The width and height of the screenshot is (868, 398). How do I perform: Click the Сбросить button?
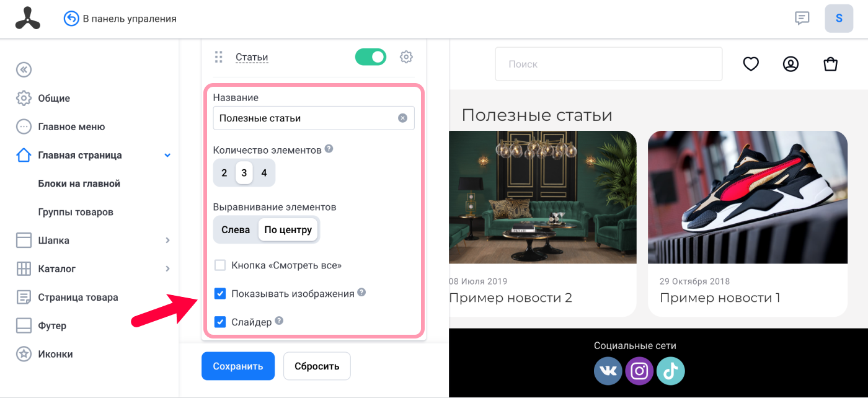(317, 366)
